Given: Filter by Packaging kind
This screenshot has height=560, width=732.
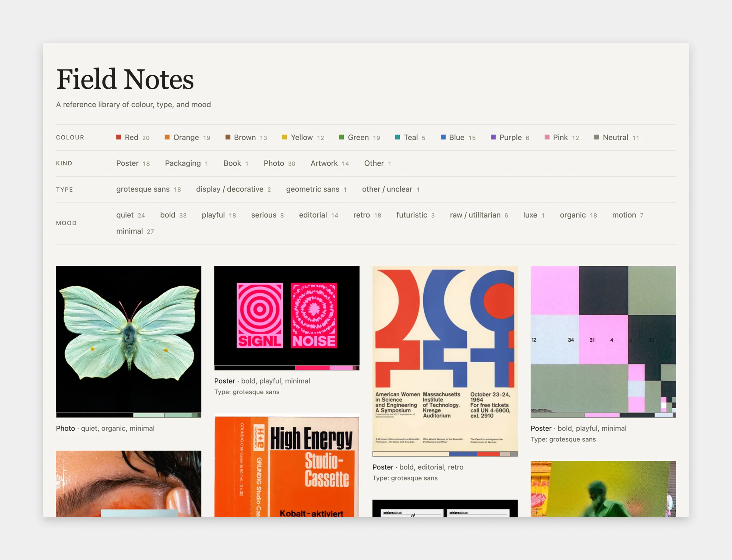Looking at the screenshot, I should [186, 163].
